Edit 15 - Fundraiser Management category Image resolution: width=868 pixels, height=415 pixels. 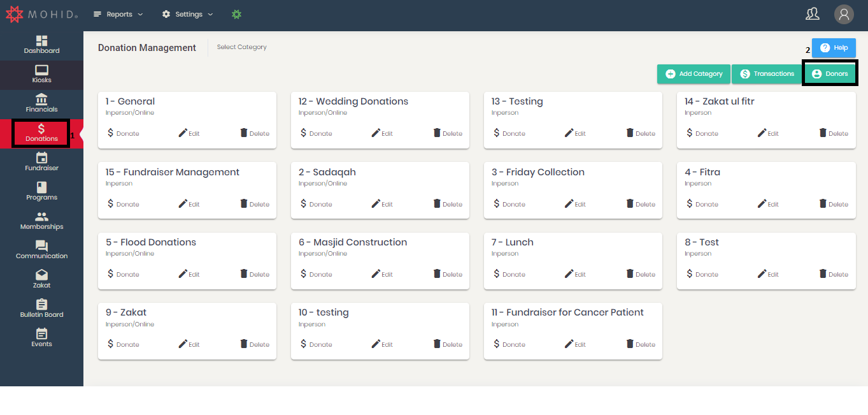pyautogui.click(x=189, y=204)
